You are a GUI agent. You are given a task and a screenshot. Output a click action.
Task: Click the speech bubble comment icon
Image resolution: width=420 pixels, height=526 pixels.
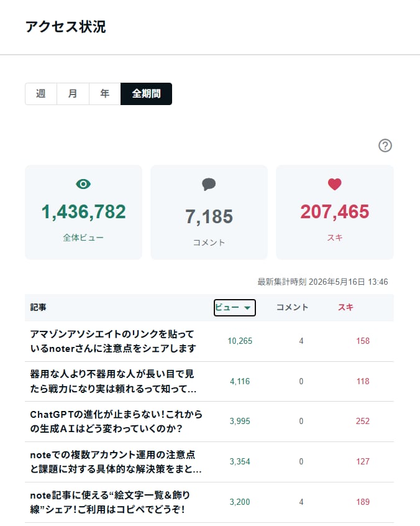click(x=209, y=184)
